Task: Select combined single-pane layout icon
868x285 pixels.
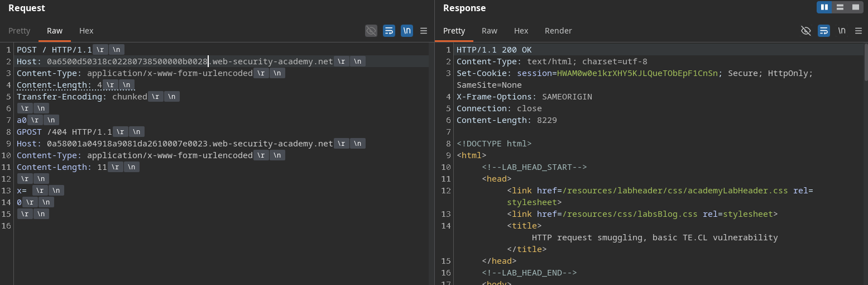Action: coord(855,7)
